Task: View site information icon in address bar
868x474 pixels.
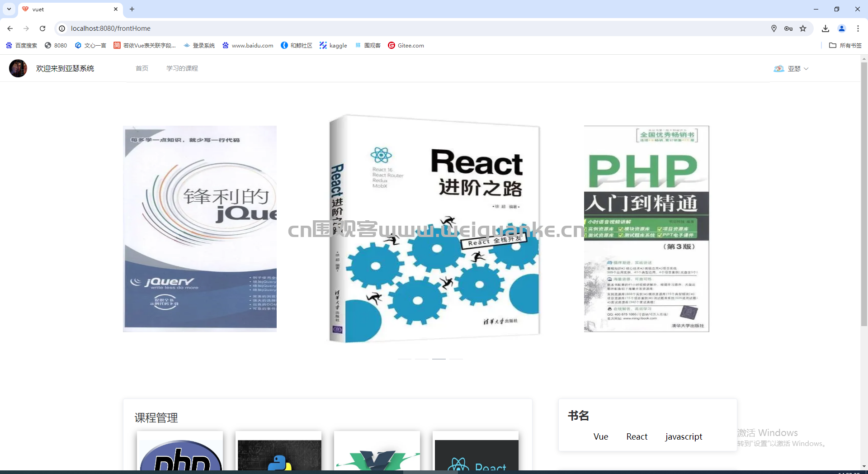Action: tap(62, 28)
